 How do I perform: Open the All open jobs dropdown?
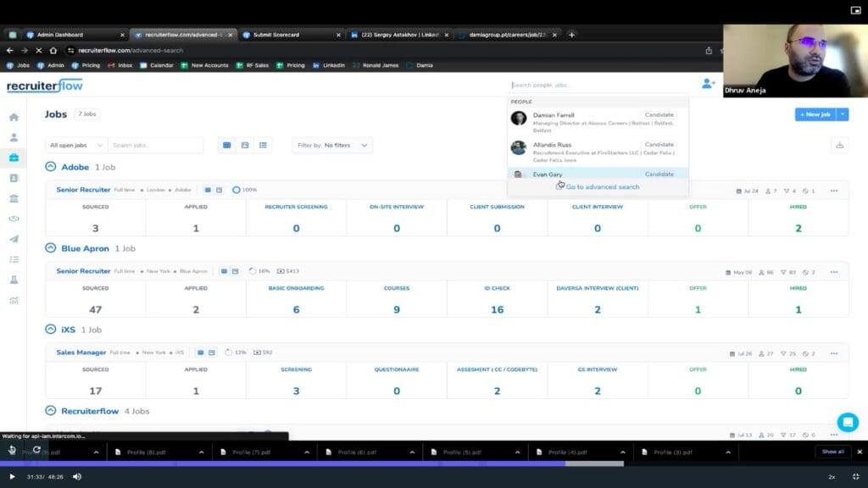point(76,145)
